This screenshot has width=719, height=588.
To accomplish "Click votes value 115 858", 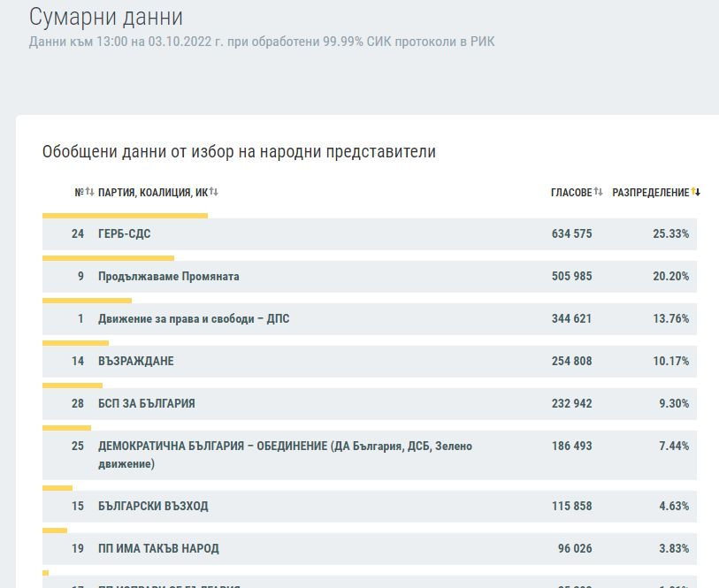I will click(572, 506).
